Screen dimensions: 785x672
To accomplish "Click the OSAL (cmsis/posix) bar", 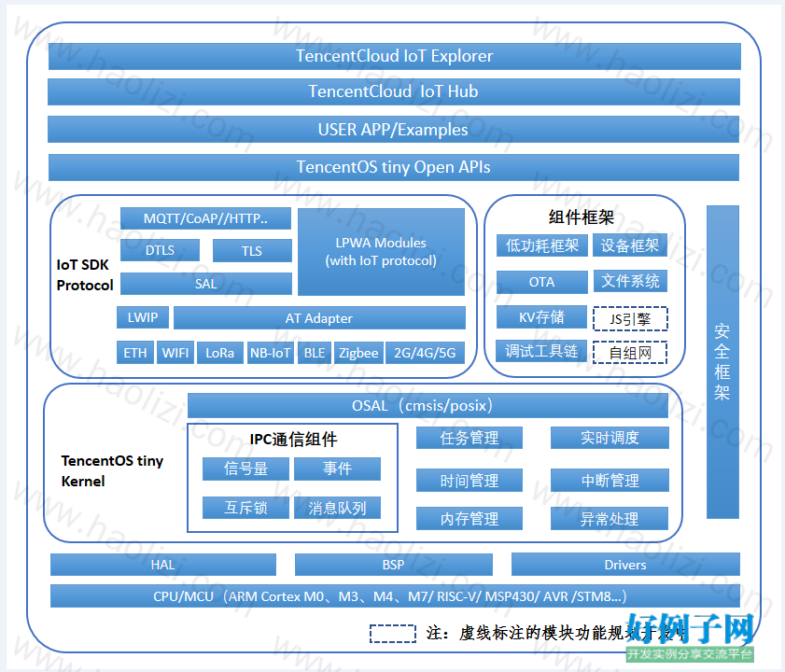I will click(428, 405).
